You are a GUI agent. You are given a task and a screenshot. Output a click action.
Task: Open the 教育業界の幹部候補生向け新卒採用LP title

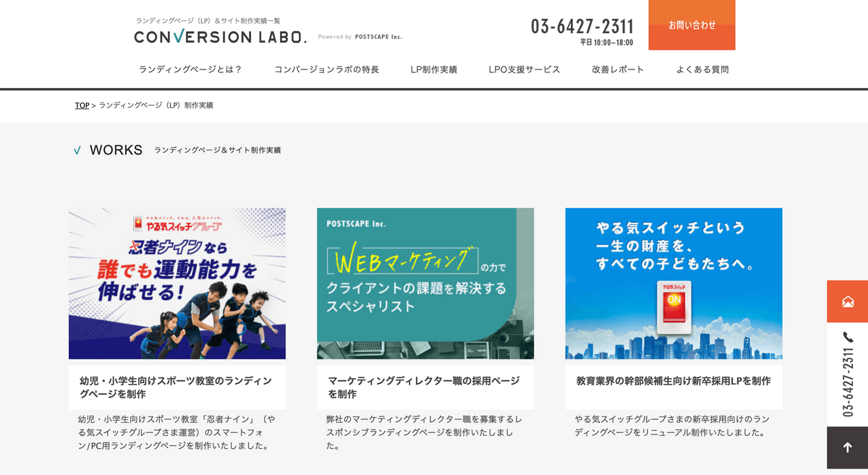coord(673,380)
